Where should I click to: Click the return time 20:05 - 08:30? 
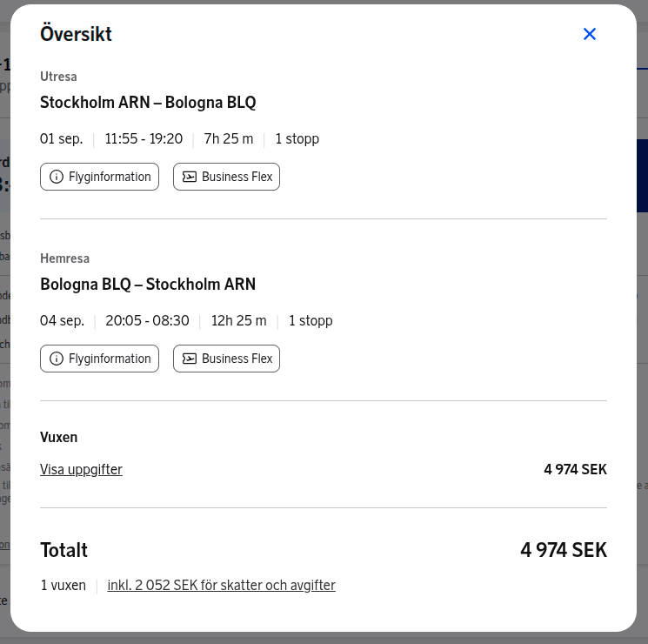[147, 320]
